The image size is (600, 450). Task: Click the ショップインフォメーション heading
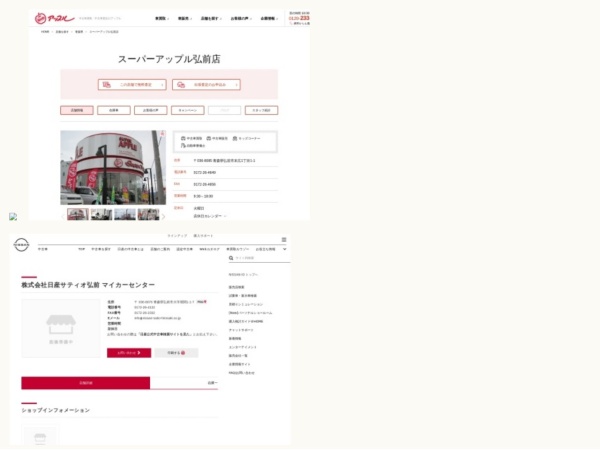55,410
